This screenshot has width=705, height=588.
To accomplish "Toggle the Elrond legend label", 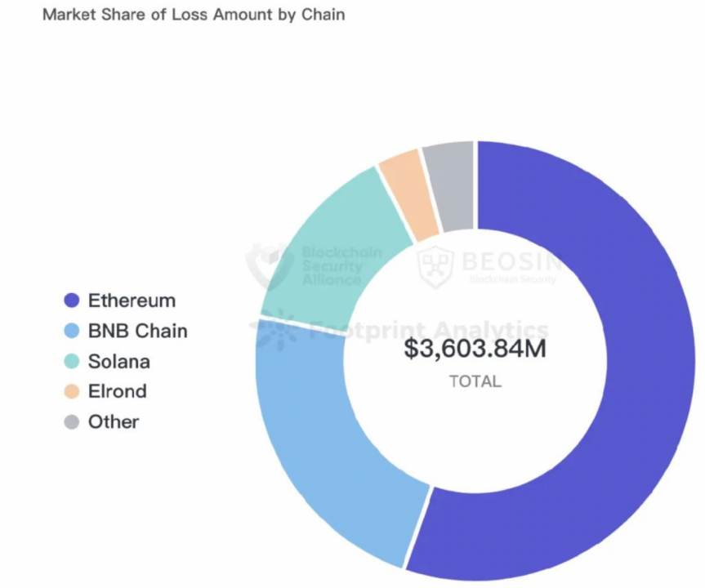I will point(118,391).
